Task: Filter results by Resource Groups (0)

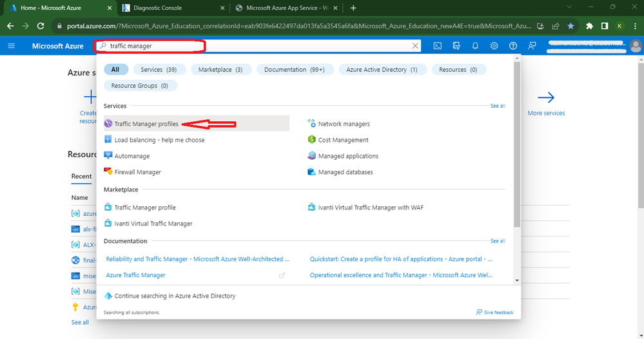Action: point(140,85)
